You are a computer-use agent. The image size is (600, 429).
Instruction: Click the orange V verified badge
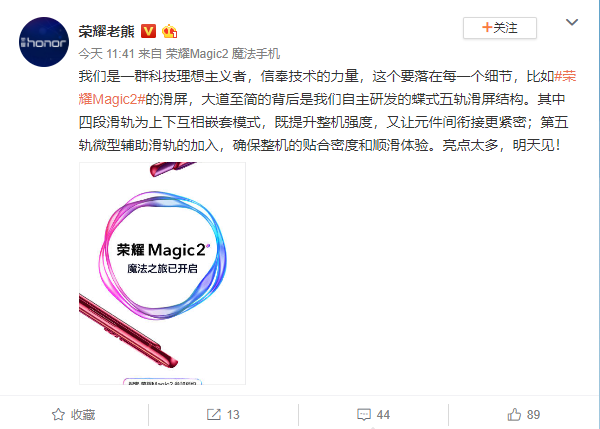(148, 31)
